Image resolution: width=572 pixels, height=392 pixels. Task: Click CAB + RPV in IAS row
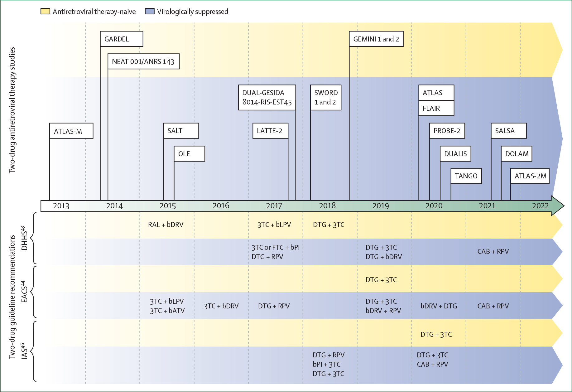pyautogui.click(x=433, y=364)
